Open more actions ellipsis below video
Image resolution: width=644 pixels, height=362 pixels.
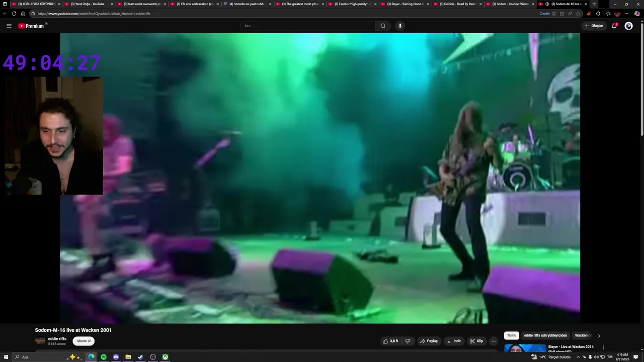coord(493,341)
